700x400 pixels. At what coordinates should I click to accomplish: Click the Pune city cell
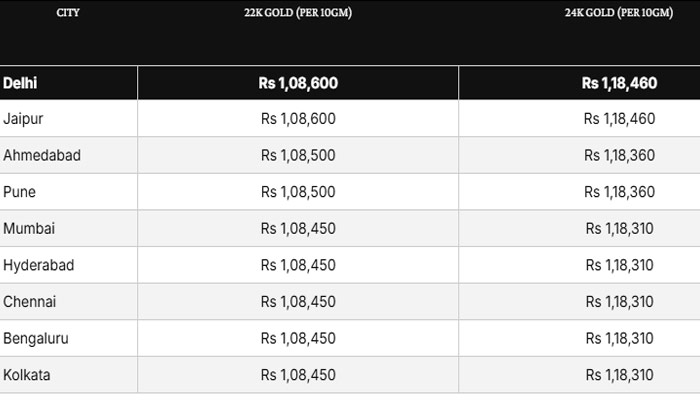click(19, 192)
